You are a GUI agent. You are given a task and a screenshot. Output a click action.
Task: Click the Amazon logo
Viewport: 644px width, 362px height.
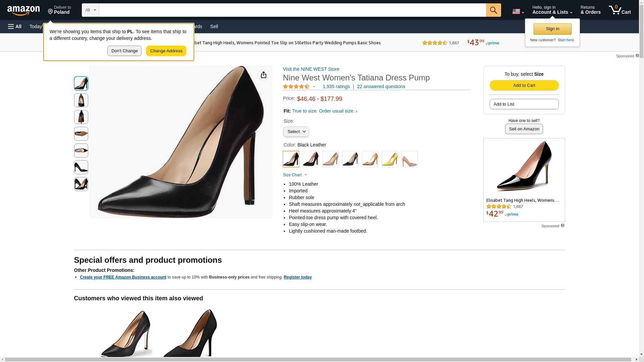tap(23, 11)
